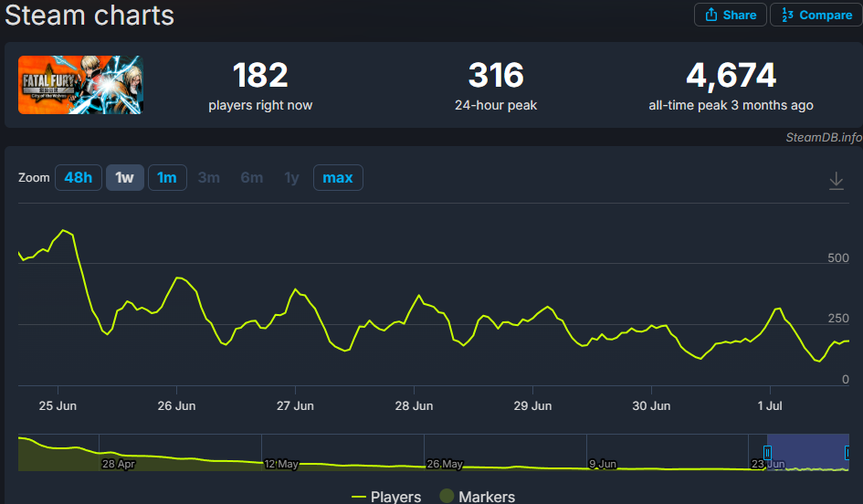Image resolution: width=863 pixels, height=504 pixels.
Task: Select the 48h zoom range
Action: 79,178
